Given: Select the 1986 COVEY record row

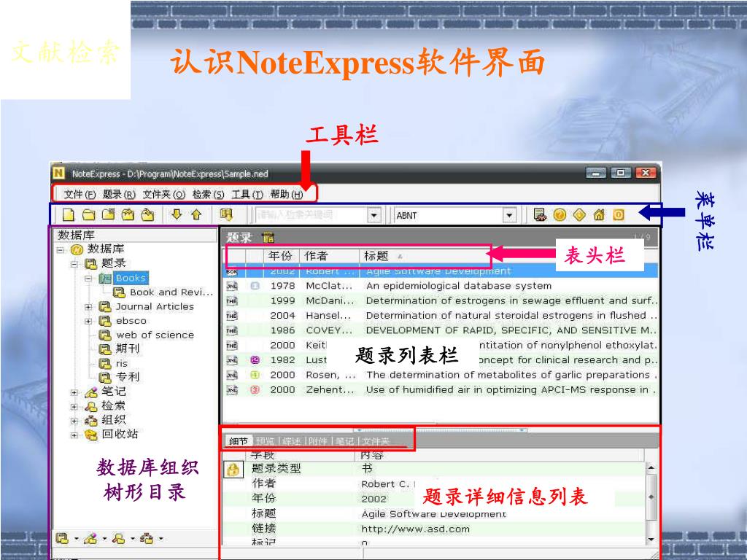Looking at the screenshot, I should [x=441, y=330].
